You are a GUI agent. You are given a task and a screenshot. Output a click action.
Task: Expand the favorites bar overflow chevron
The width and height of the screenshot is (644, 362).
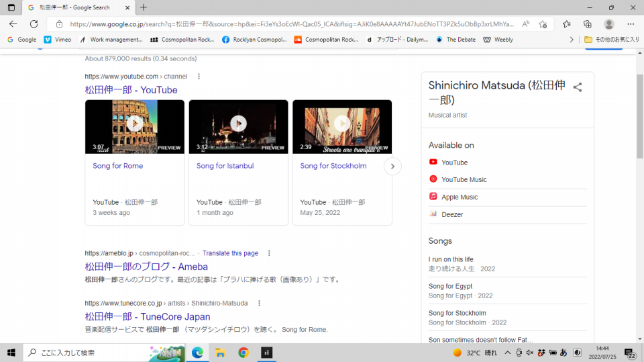[572, 40]
